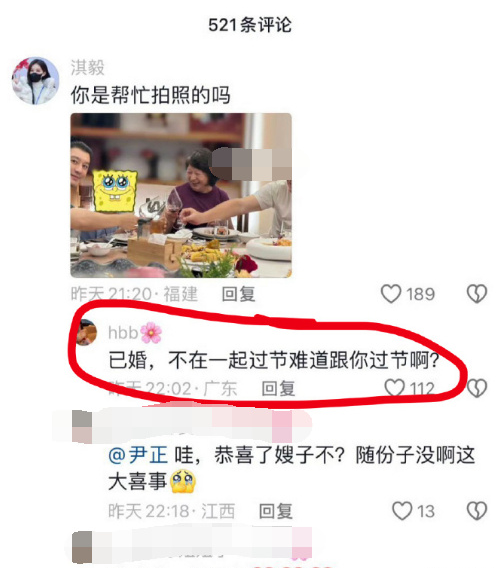The image size is (496, 568).
Task: Reply to 淇毅's comment from 福建
Action: (x=238, y=294)
